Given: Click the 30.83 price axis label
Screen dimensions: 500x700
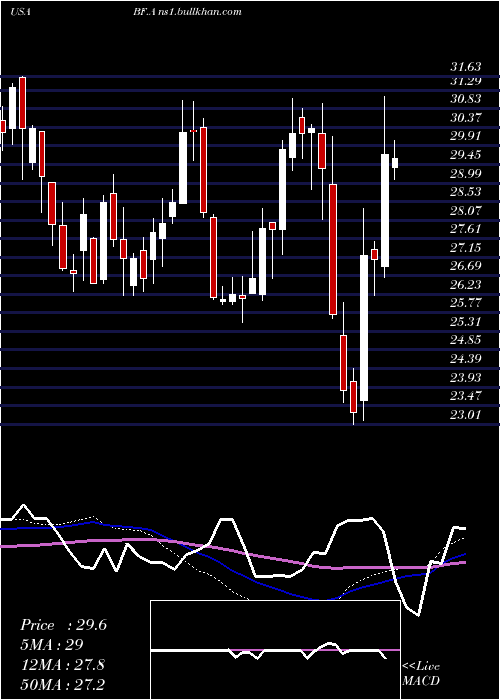Looking at the screenshot, I should pos(466,99).
